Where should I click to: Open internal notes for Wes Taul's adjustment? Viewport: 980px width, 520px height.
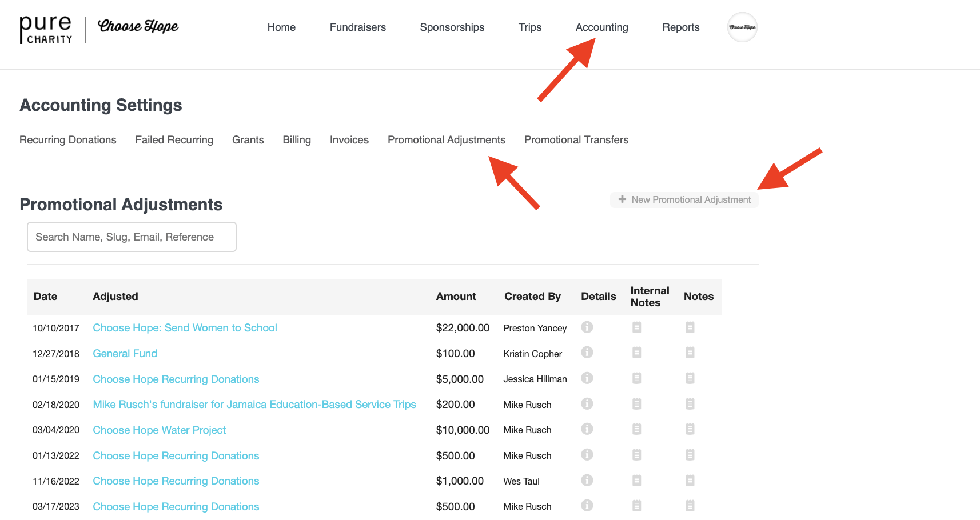(x=636, y=481)
